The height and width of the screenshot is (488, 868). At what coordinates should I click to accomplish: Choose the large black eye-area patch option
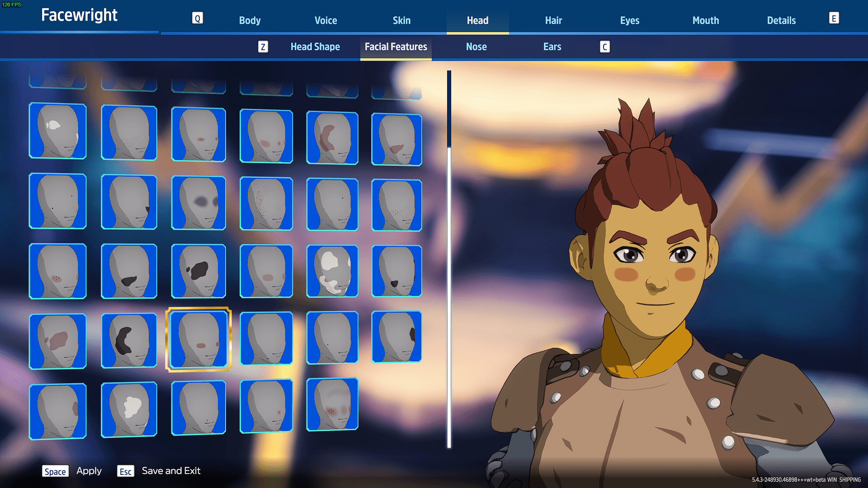pyautogui.click(x=198, y=271)
